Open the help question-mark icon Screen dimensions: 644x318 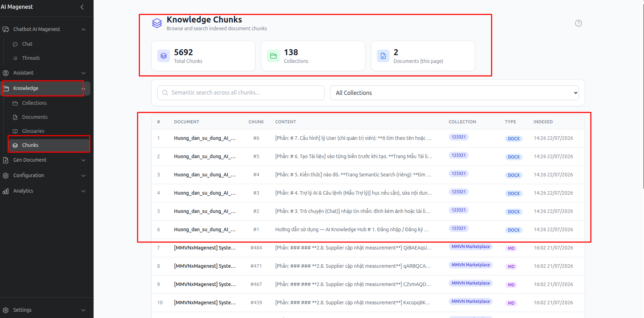(579, 23)
